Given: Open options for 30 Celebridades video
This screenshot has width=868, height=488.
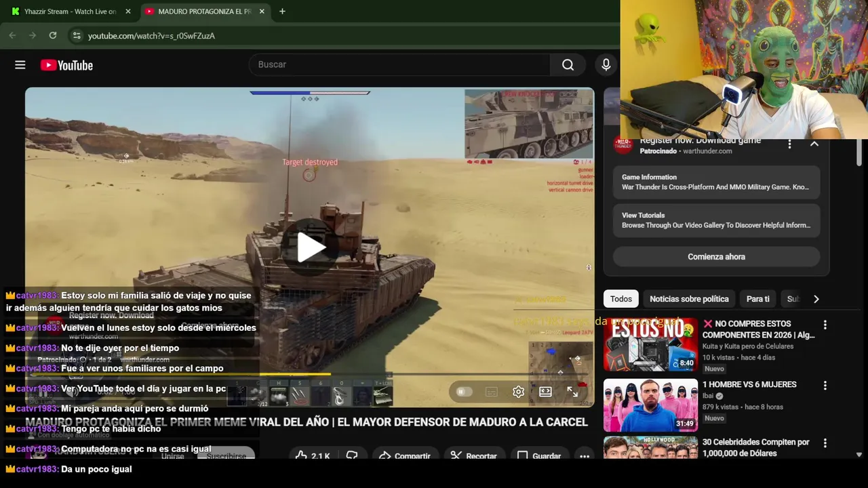Looking at the screenshot, I should click(825, 443).
